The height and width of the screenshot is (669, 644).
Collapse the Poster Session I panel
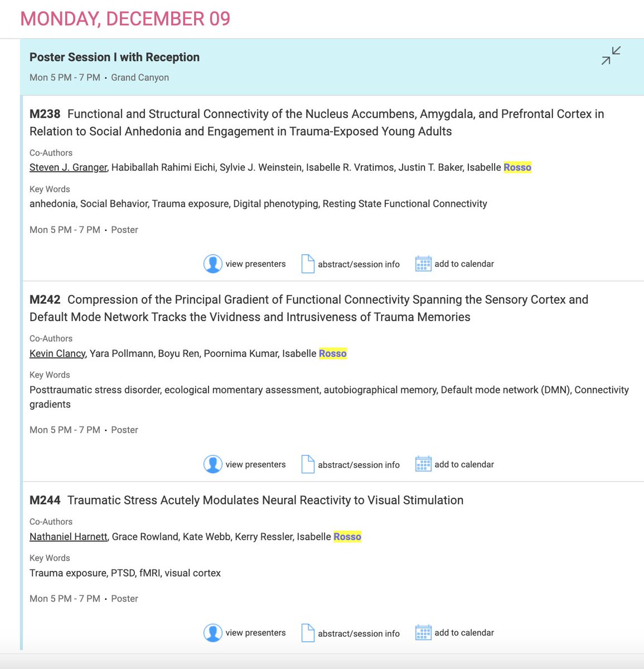point(611,56)
